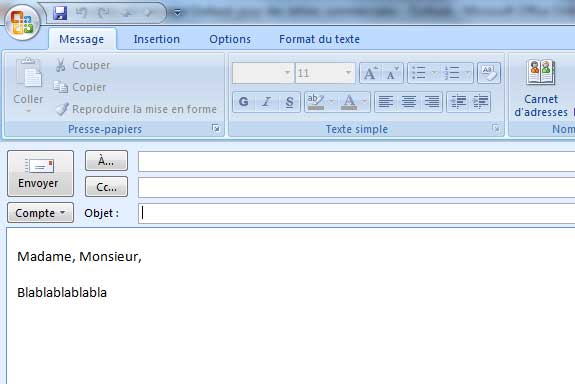This screenshot has width=575, height=384.
Task: Align text to the left
Action: click(x=386, y=102)
